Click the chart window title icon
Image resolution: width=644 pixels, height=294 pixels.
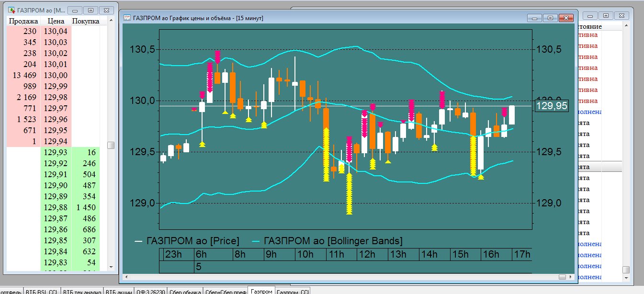pyautogui.click(x=127, y=18)
